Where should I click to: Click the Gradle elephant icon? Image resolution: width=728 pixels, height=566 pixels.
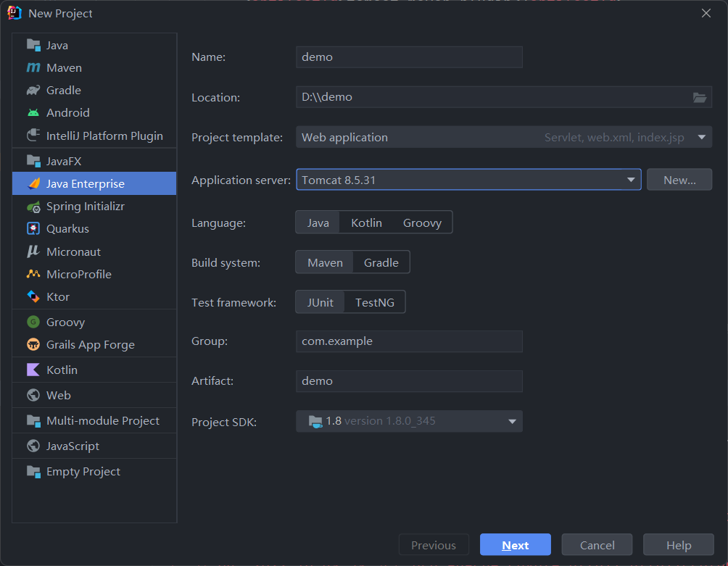point(33,91)
